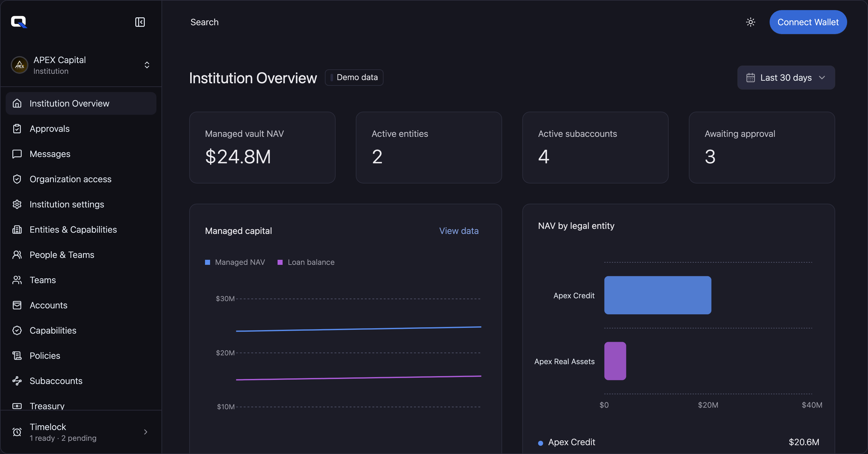868x454 pixels.
Task: Open the APEX Capital institution switcher
Action: tap(81, 65)
